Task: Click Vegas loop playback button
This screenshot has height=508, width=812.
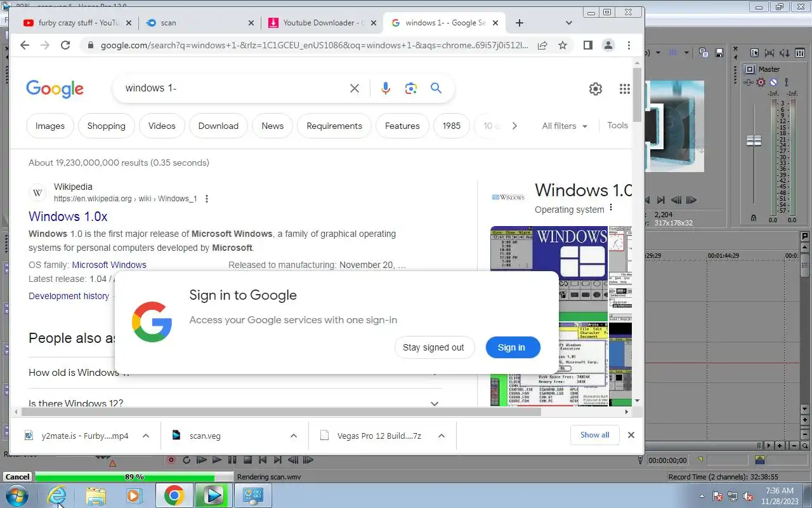Action: tap(187, 460)
